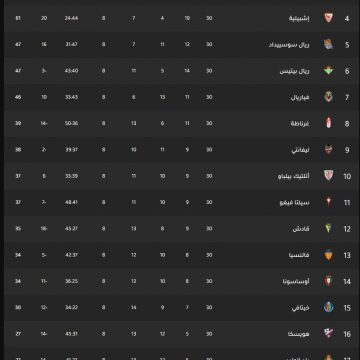
Task: Open the إشبيلية team name link
Action: 299,18
